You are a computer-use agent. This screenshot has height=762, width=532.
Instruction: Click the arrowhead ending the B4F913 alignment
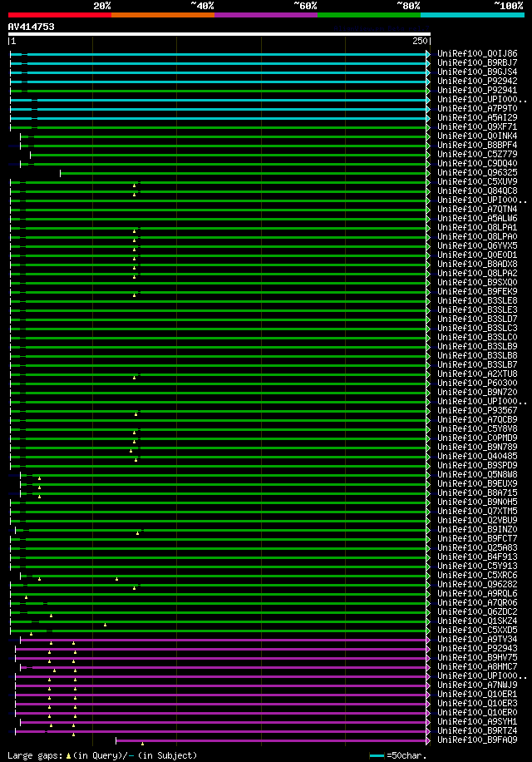(x=428, y=557)
